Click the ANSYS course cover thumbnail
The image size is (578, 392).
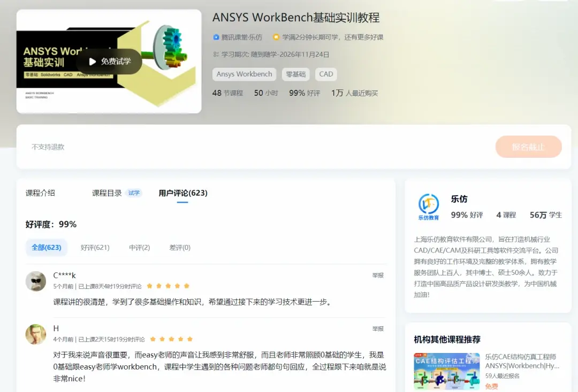point(109,61)
